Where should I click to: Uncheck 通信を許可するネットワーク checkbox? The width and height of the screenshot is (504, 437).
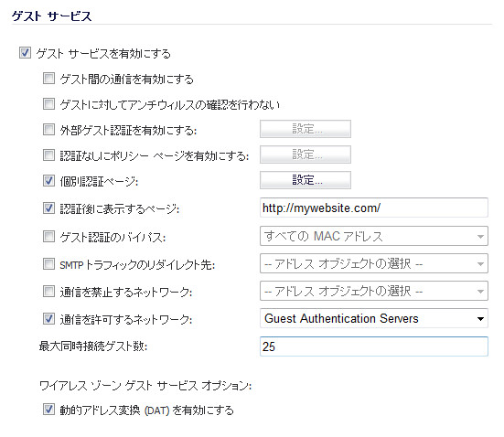tap(48, 319)
